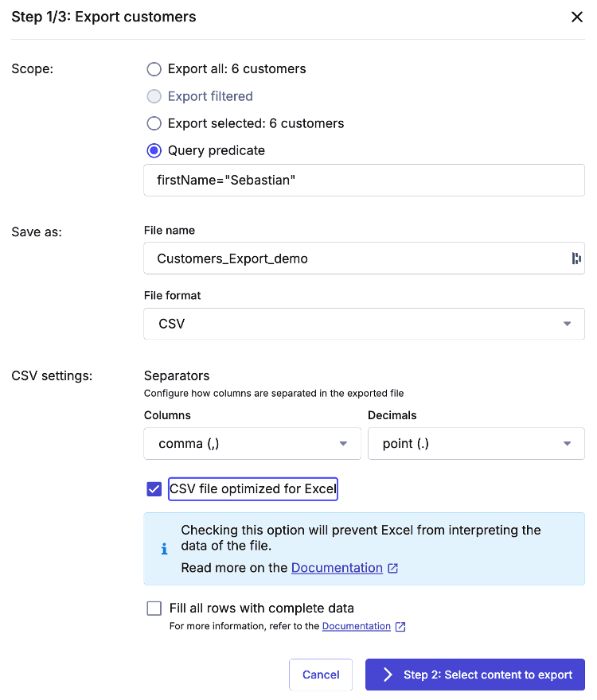
Task: Enable 'Fill all rows with complete data'
Action: tap(154, 608)
